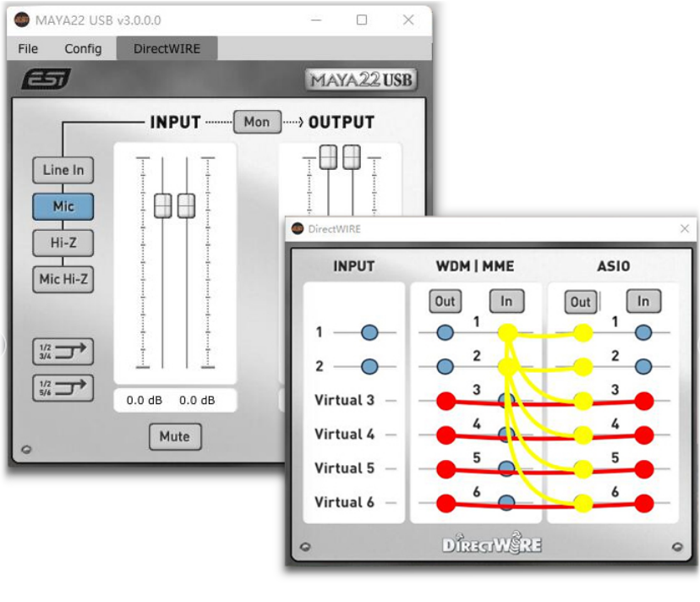Viewport: 700px width, 602px height.
Task: Click yellow ASIO Out node channel 2
Action: (583, 367)
